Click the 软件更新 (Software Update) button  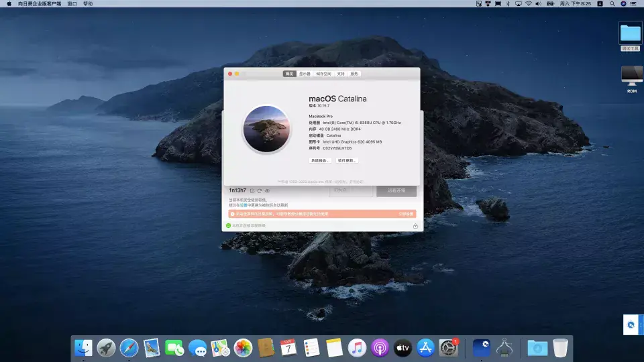coord(347,160)
